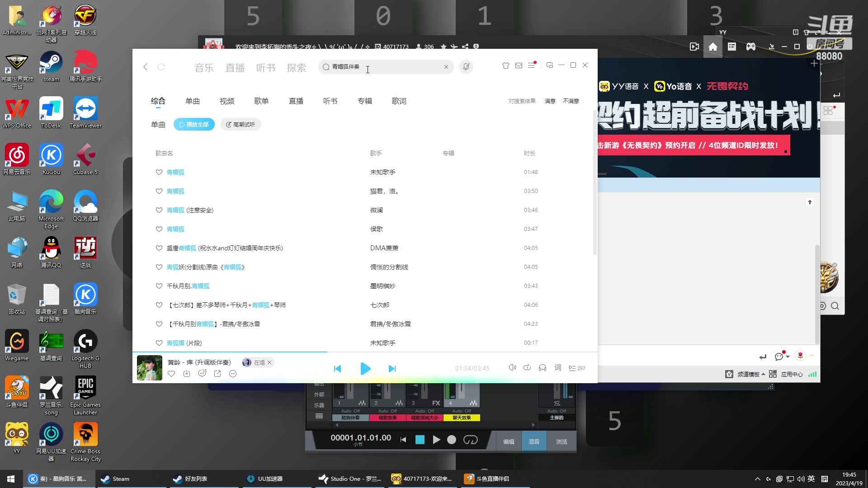The image size is (868, 488).
Task: Toggle the playback repeat mode icon
Action: [527, 368]
